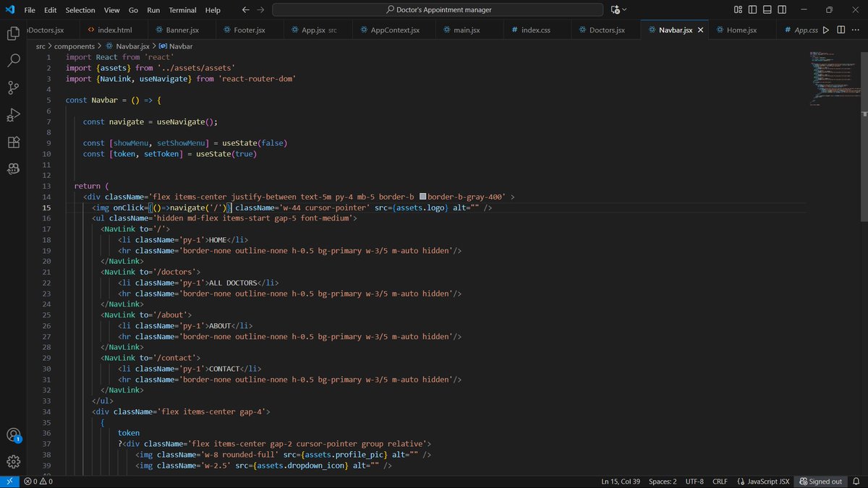Select components in the breadcrumb
868x488 pixels.
75,46
